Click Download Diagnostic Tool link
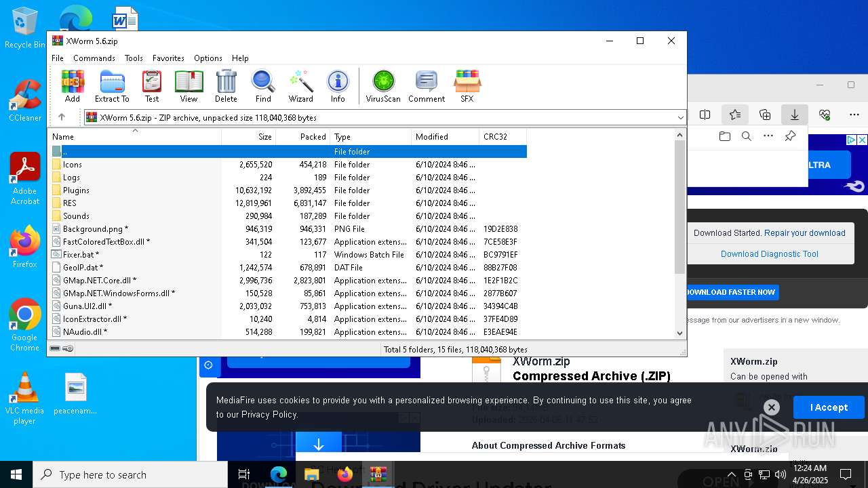Viewport: 868px width, 488px height. (769, 254)
